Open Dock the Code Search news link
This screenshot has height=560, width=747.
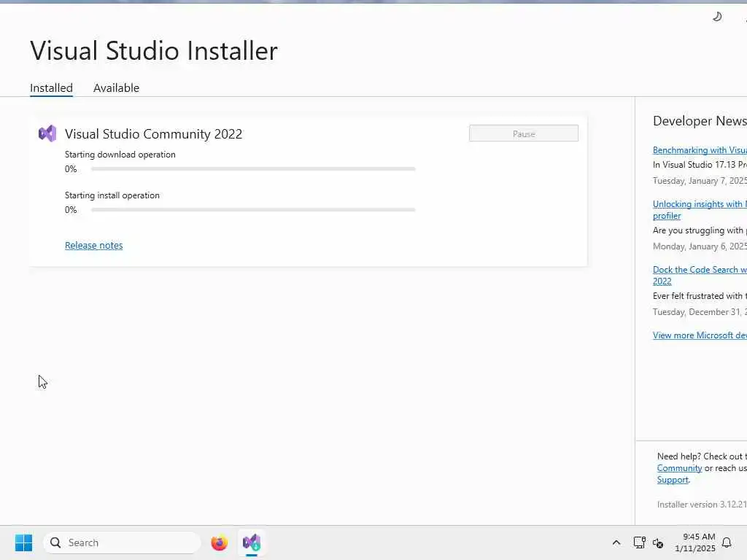click(x=700, y=275)
